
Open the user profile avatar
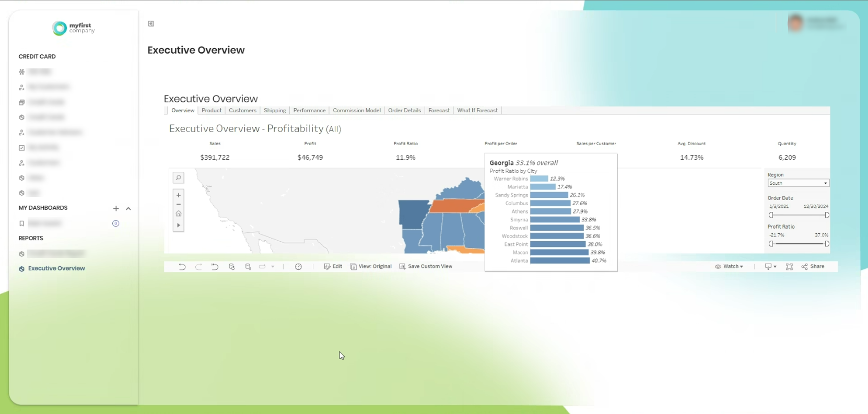click(795, 23)
